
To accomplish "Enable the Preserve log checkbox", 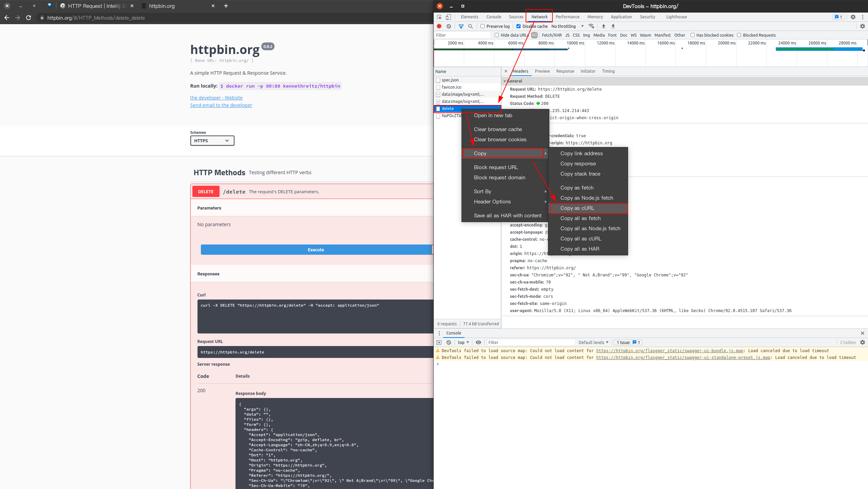I will pyautogui.click(x=483, y=26).
